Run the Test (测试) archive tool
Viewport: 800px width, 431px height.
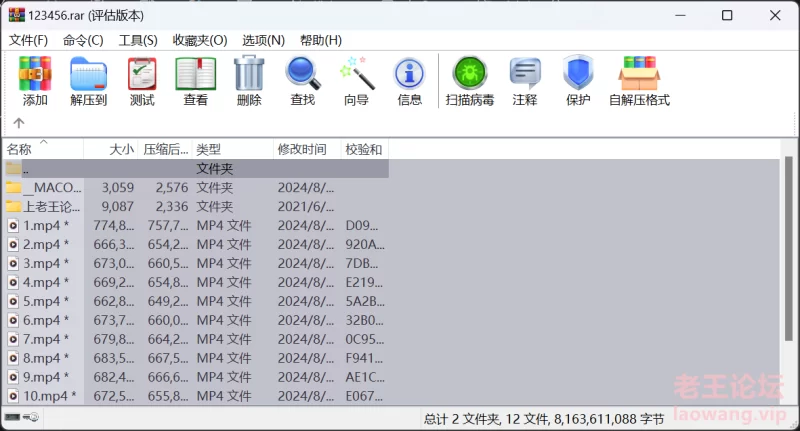pos(142,74)
